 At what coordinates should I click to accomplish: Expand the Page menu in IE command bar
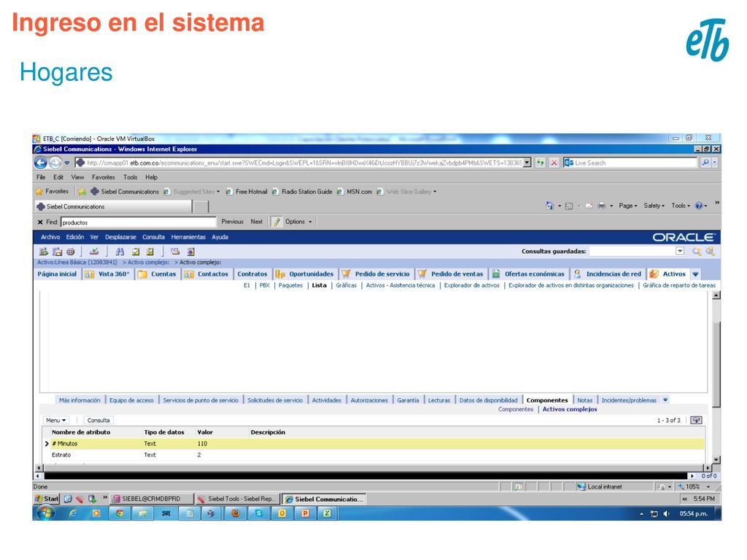(x=628, y=206)
